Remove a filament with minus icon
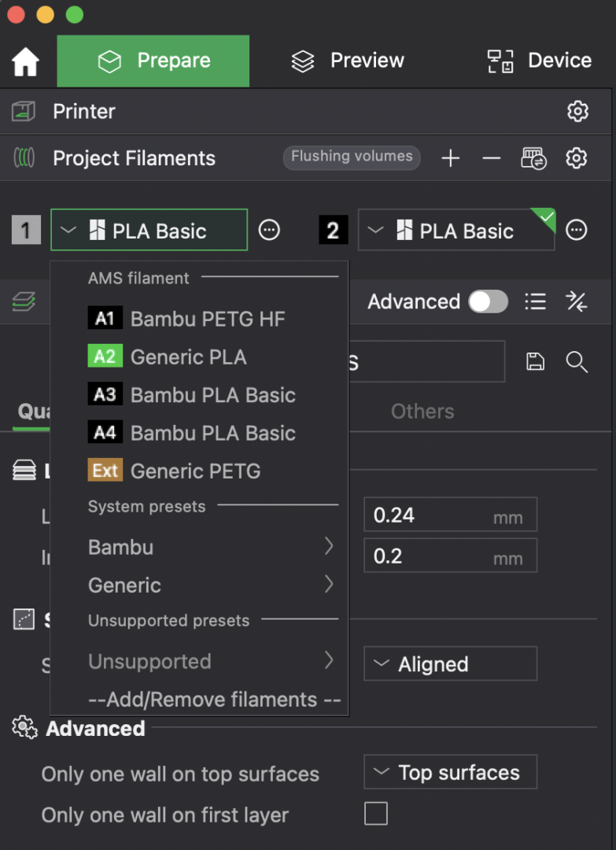 pos(492,159)
